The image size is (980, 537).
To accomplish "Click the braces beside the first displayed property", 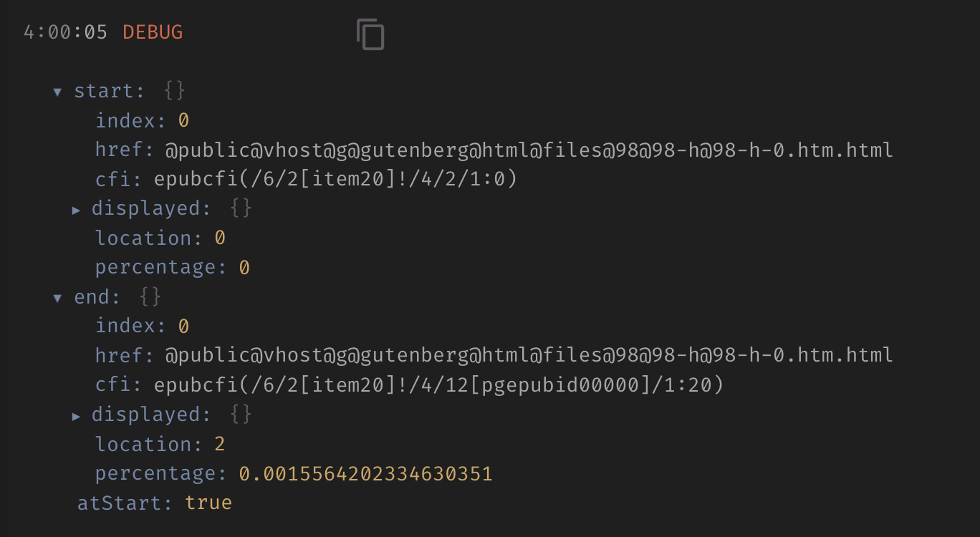I will [240, 208].
